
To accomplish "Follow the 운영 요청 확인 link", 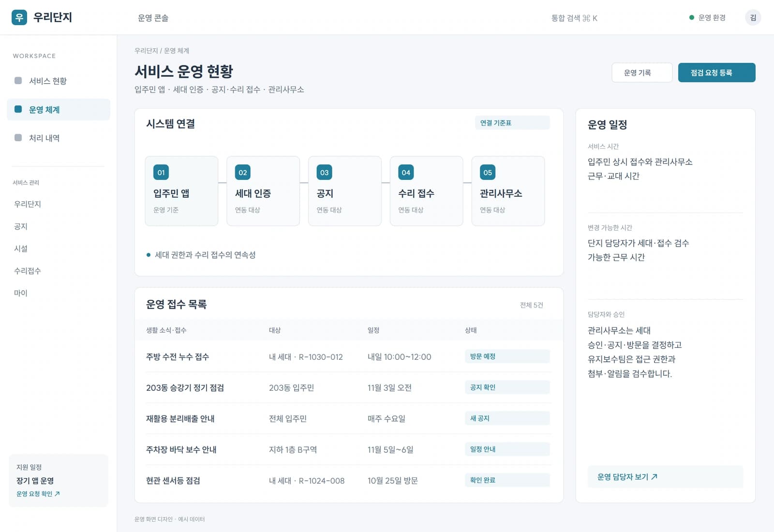I will coord(38,494).
